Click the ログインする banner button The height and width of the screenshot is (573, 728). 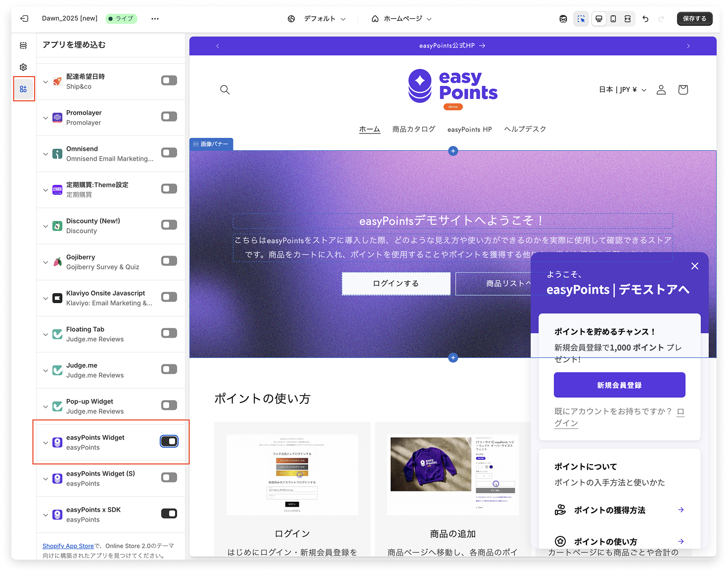tap(396, 284)
